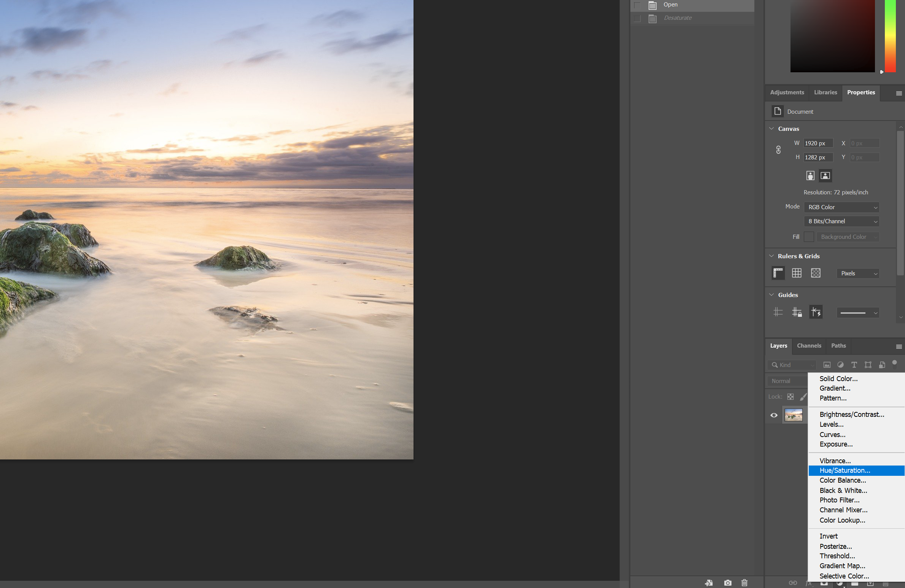
Task: Toggle the grid icon in Rulers & Grids
Action: pyautogui.click(x=796, y=273)
